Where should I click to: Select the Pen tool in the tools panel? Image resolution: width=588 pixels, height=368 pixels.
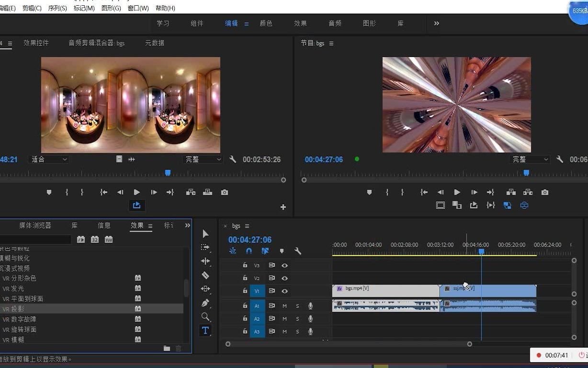[205, 302]
